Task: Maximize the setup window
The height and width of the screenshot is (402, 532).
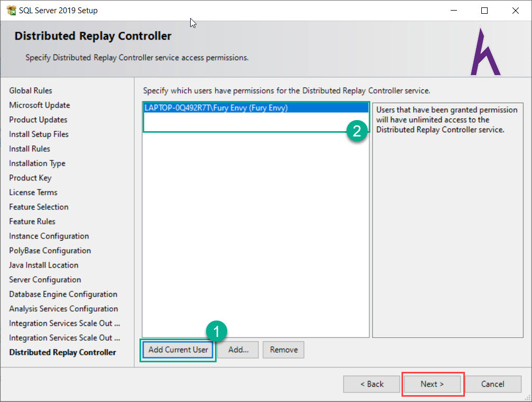Action: click(484, 11)
